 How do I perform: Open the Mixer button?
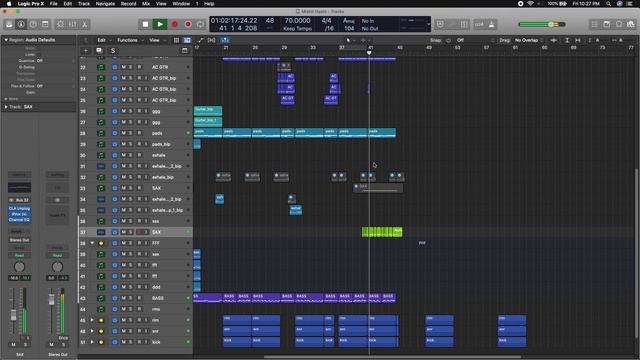(73, 24)
